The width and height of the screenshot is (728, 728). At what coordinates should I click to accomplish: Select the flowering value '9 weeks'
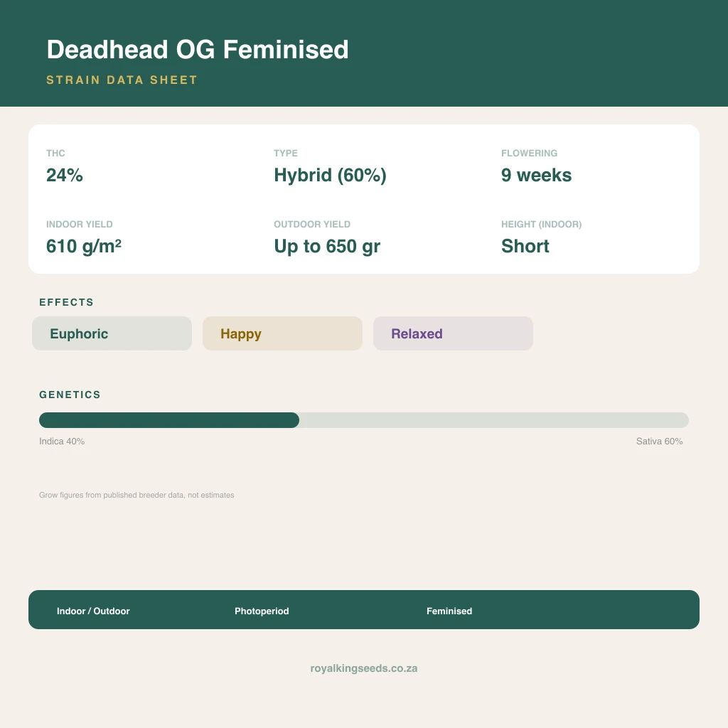(536, 175)
